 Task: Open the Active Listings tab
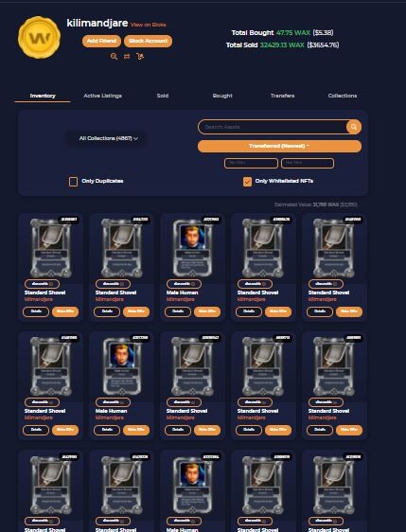103,96
